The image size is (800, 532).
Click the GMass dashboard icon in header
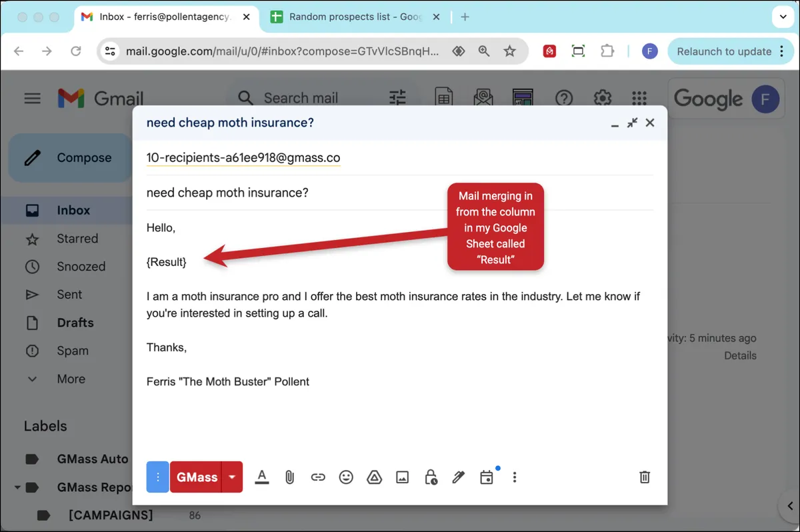pyautogui.click(x=523, y=99)
